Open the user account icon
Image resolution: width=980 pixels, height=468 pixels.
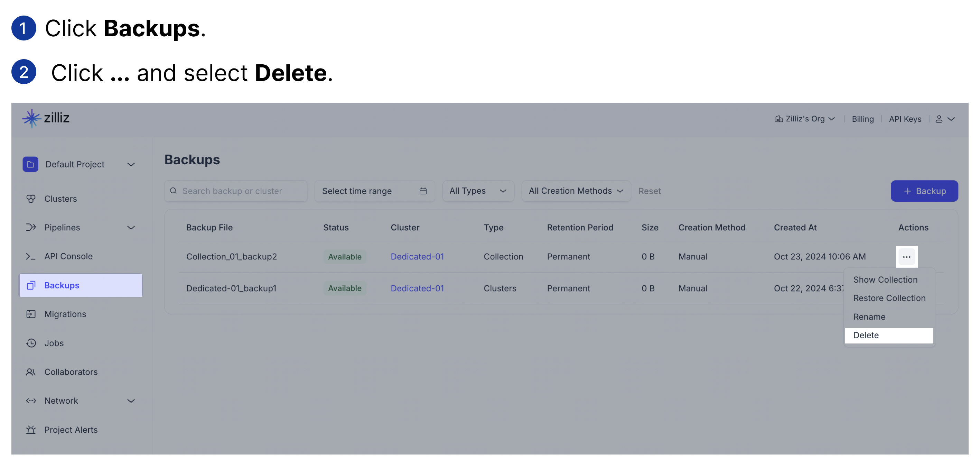pos(939,119)
